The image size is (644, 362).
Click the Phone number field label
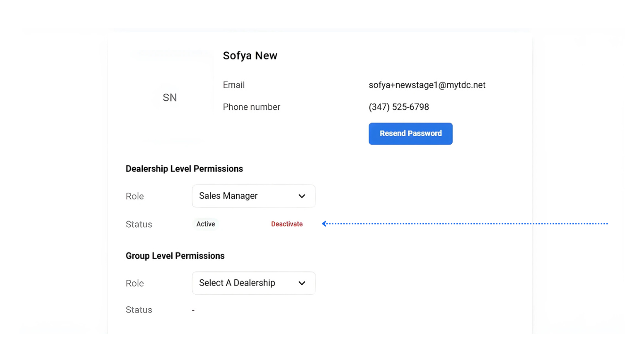pos(251,107)
